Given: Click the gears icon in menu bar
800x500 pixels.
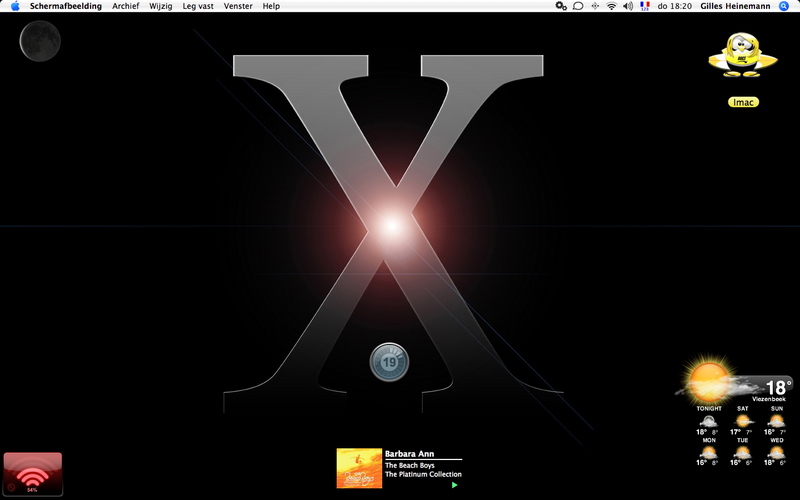Looking at the screenshot, I should (x=561, y=6).
